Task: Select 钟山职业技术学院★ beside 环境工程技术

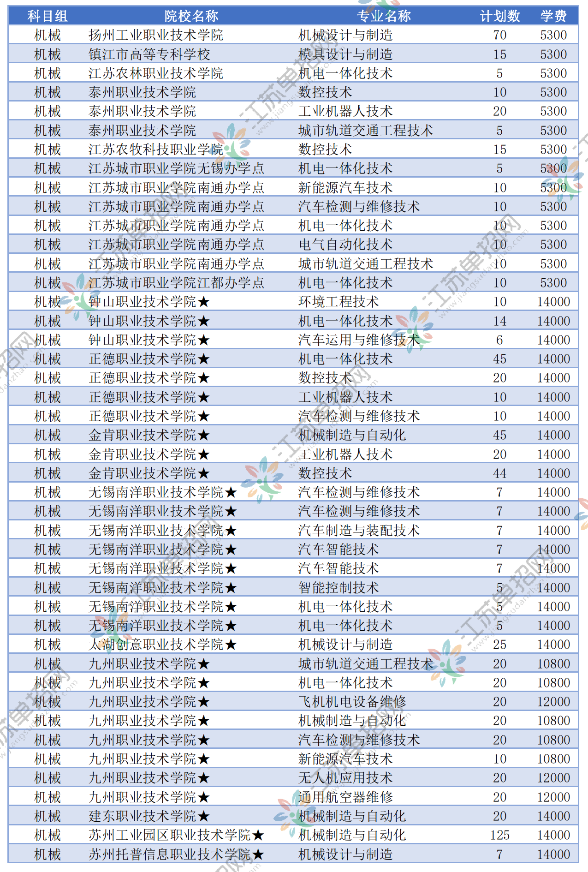Action: (149, 302)
